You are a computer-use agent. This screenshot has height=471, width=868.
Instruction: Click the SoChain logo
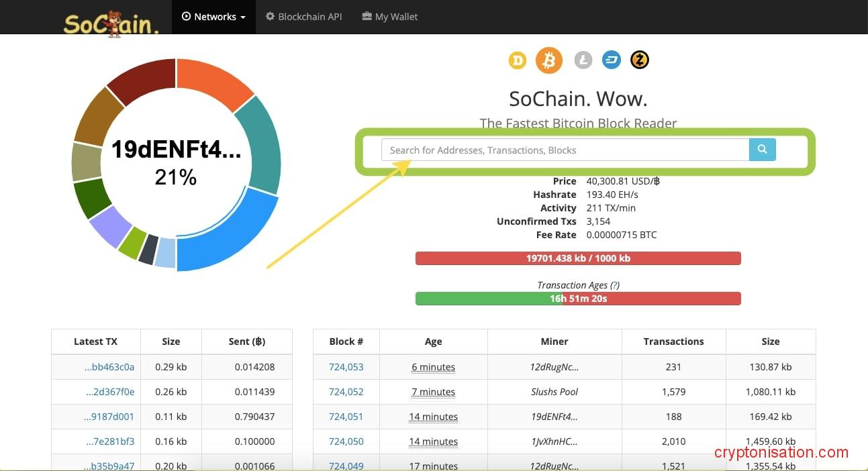[111, 23]
